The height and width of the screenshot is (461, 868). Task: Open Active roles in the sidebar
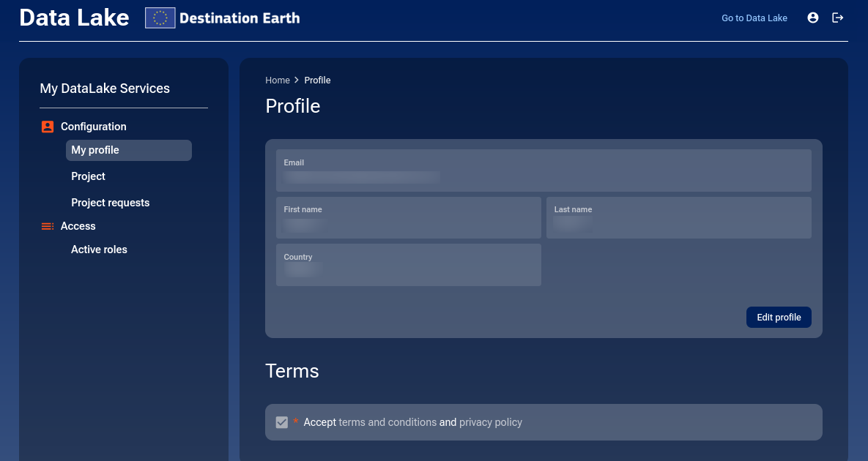[99, 250]
